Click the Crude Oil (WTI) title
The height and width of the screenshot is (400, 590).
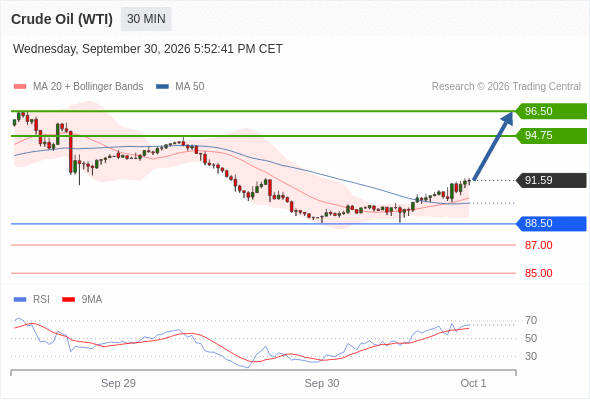tap(62, 19)
